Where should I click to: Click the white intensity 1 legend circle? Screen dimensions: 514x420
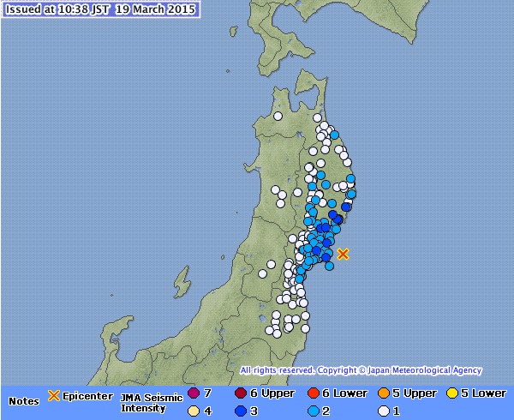point(385,411)
